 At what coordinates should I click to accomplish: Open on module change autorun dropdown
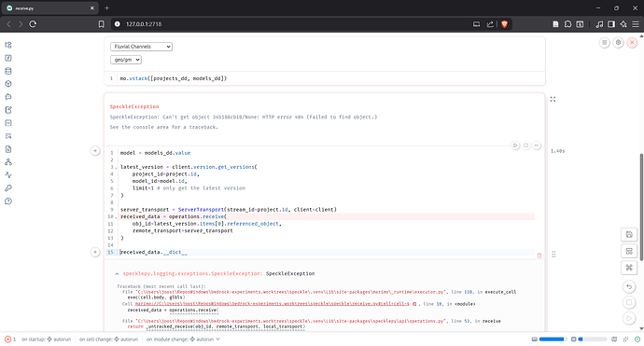pos(183,339)
